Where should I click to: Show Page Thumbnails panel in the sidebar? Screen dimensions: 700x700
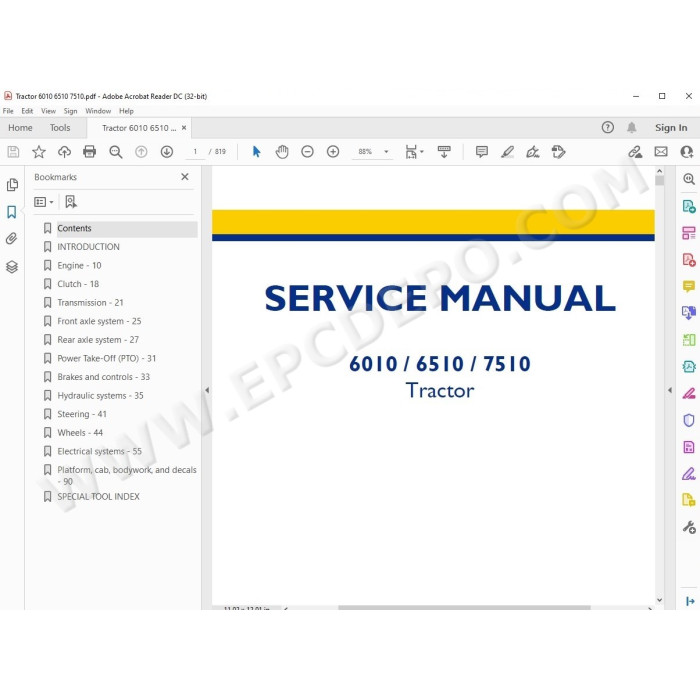(x=12, y=184)
